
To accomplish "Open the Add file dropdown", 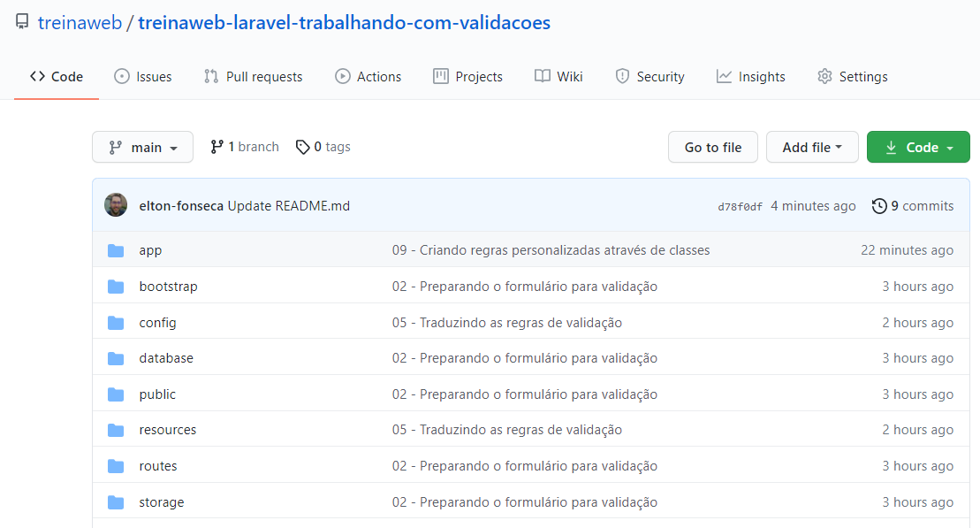I will 811,148.
